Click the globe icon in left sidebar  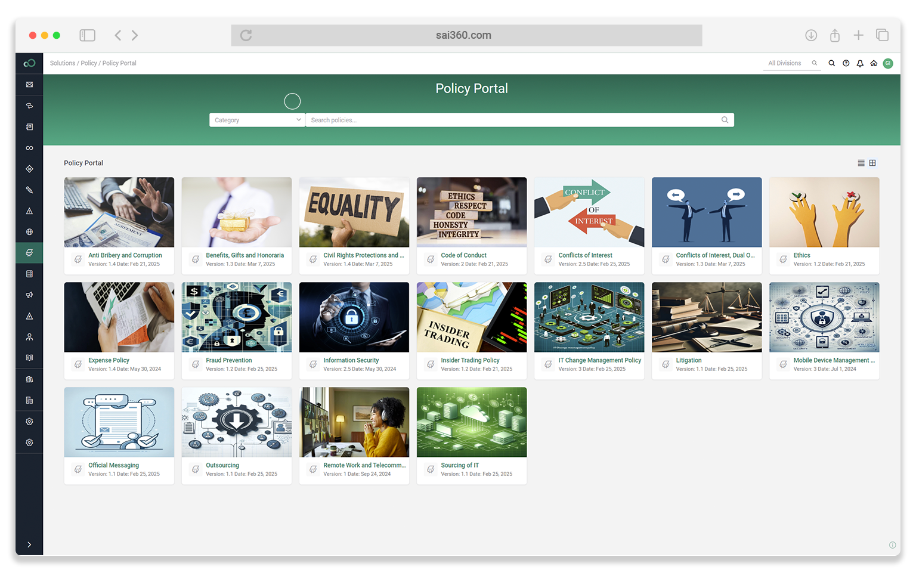pyautogui.click(x=29, y=232)
